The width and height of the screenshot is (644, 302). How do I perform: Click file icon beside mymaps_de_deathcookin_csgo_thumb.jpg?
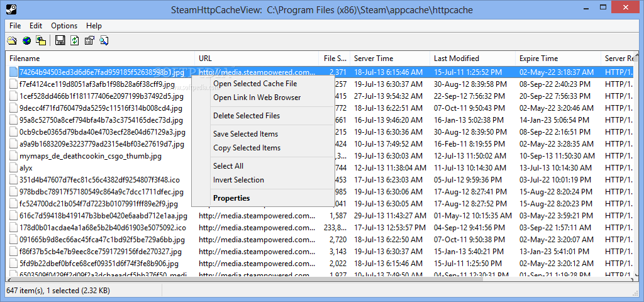pyautogui.click(x=13, y=156)
